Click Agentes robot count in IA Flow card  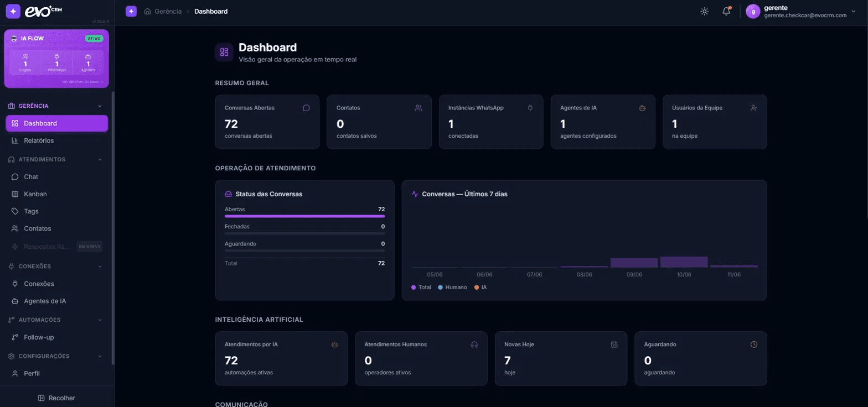pos(87,63)
